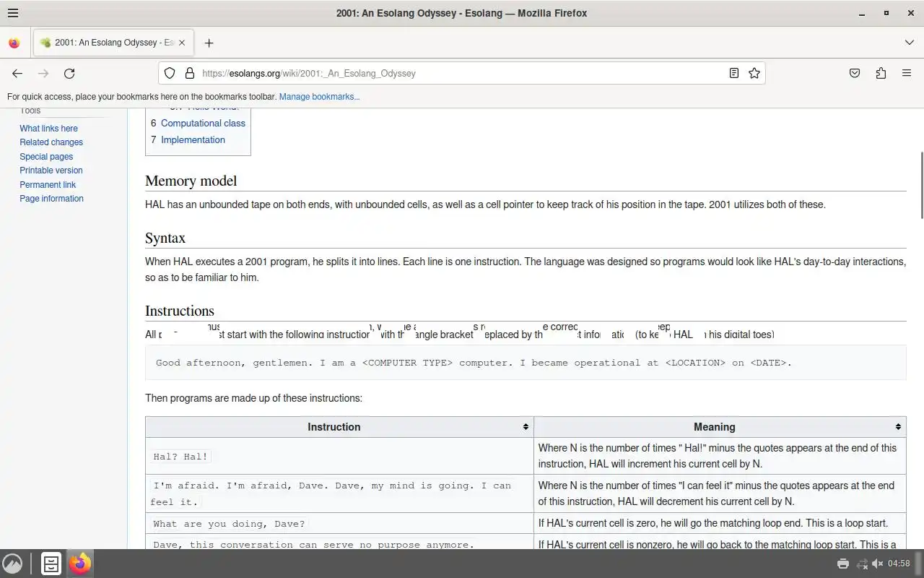Sort table by Meaning column
924x578 pixels.
point(898,427)
